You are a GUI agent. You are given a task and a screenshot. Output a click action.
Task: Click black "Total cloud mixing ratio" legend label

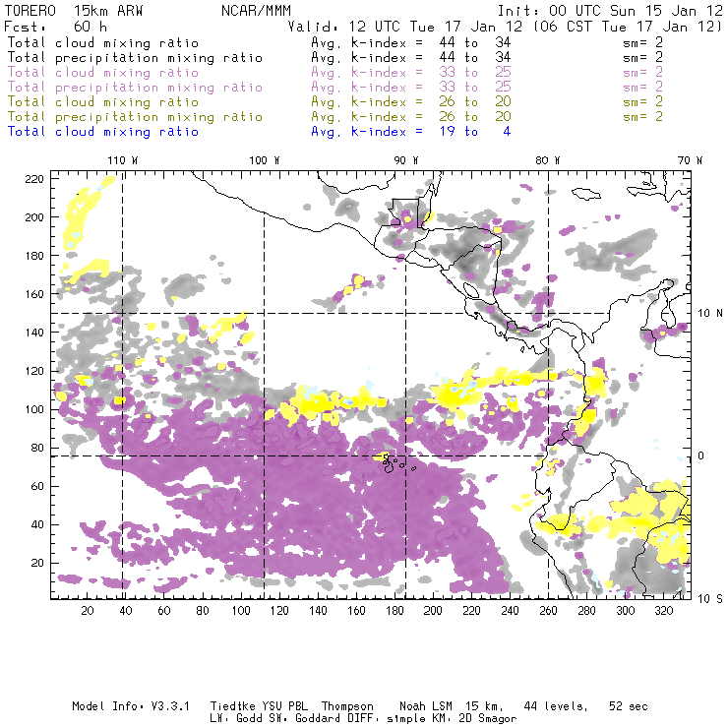(103, 42)
